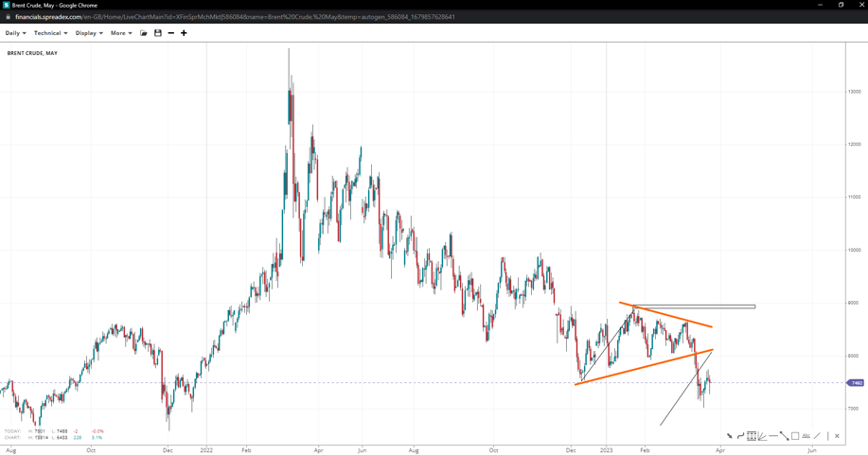
Task: Pick the curved arrow drawing tool
Action: (x=740, y=436)
